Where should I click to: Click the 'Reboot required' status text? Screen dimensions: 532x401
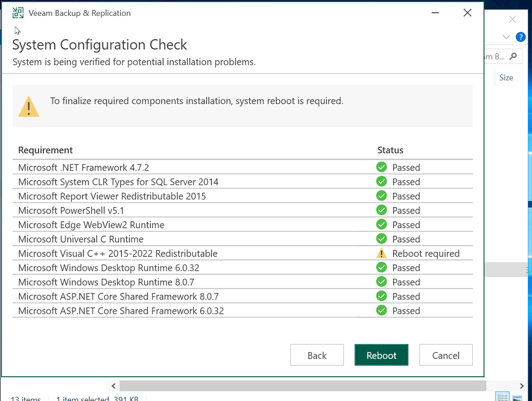point(426,254)
